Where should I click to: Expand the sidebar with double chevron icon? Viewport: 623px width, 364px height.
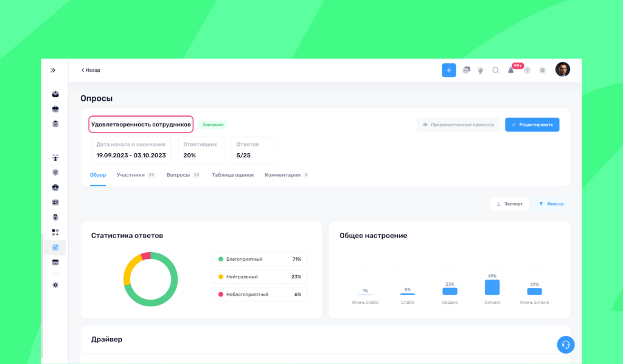click(x=53, y=70)
